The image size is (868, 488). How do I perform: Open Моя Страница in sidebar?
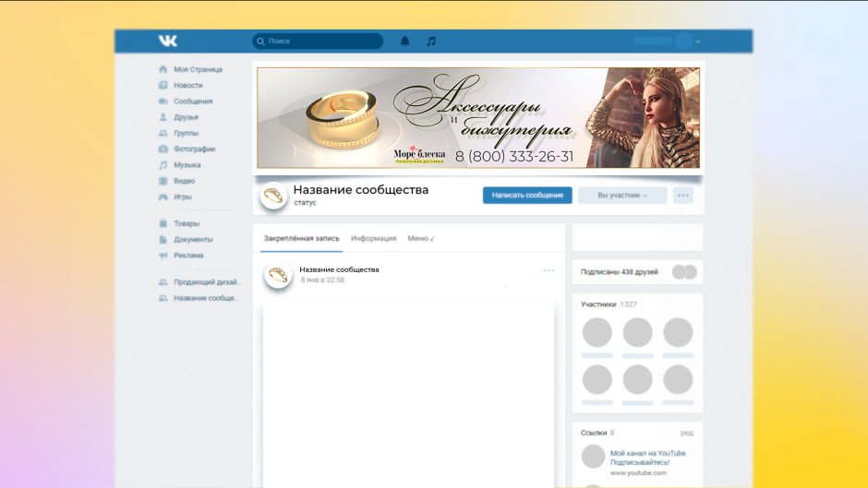click(x=198, y=69)
